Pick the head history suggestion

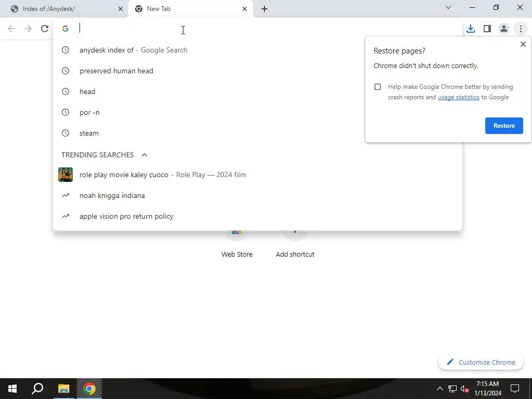(257, 91)
